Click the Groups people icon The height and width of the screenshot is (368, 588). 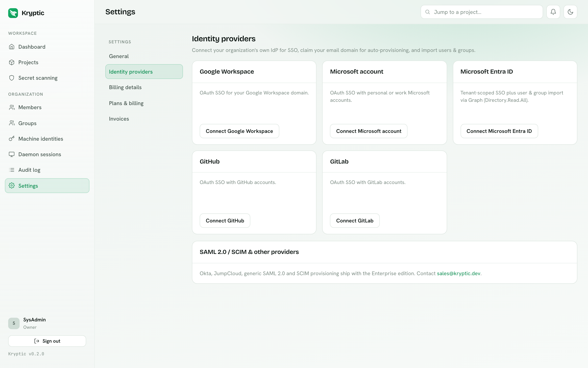click(12, 123)
